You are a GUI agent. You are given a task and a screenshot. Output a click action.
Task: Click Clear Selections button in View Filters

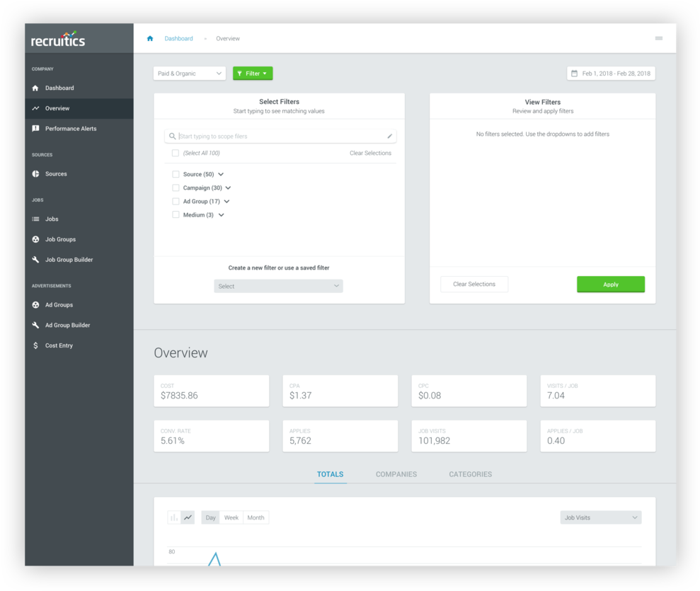coord(474,284)
